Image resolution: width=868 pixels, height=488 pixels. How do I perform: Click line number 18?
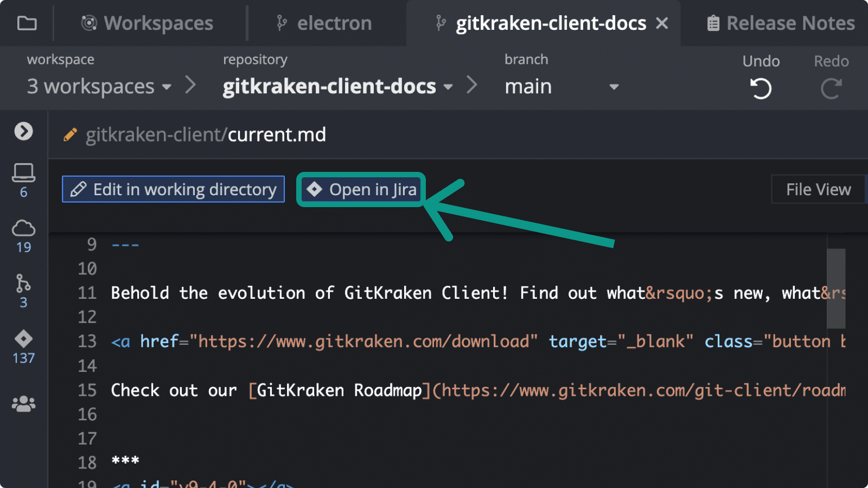(87, 463)
